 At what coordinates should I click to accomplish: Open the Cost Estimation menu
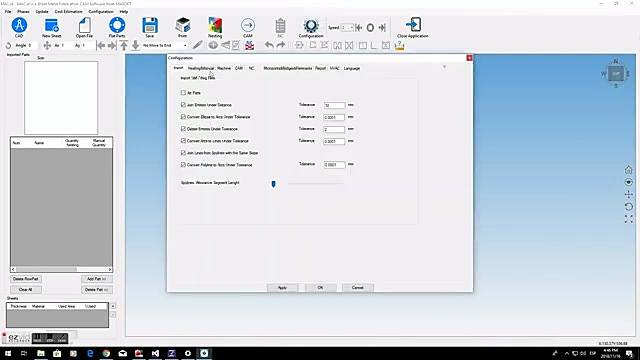tap(68, 11)
